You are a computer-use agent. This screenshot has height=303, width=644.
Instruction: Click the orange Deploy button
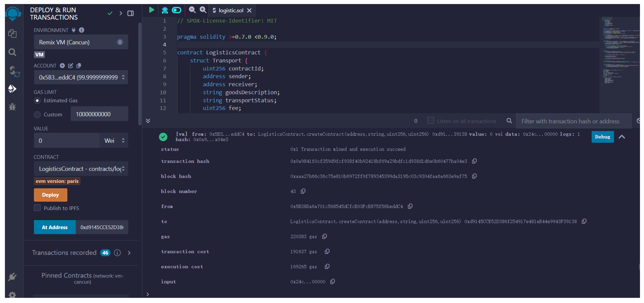pyautogui.click(x=51, y=195)
